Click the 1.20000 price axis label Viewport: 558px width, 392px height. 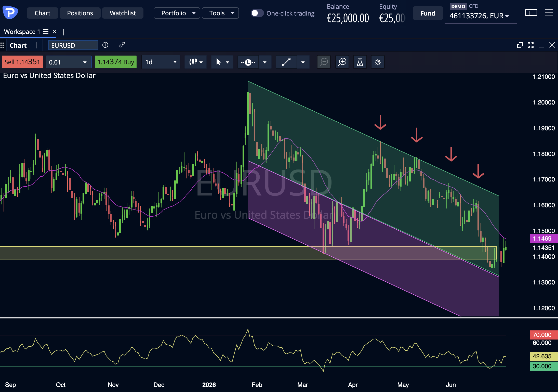(x=544, y=102)
